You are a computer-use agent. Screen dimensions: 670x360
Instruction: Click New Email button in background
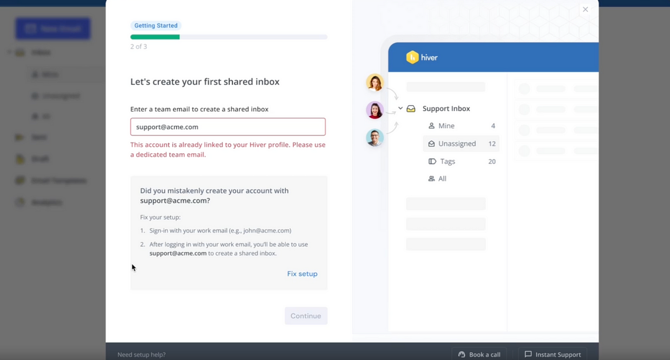[x=53, y=29]
